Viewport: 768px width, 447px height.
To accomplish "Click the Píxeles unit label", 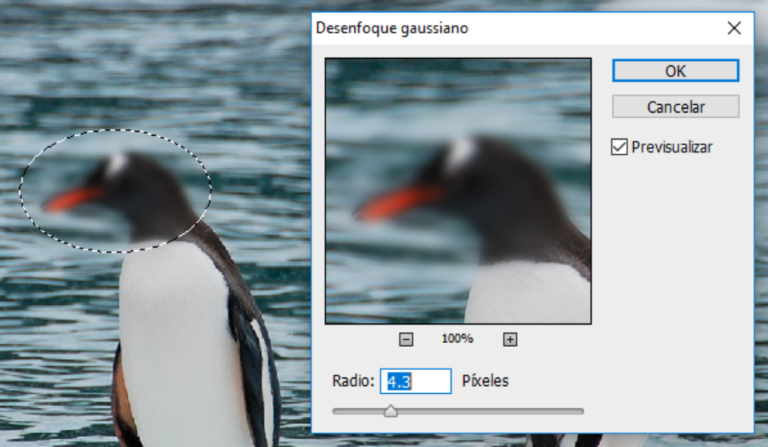I will pos(485,381).
